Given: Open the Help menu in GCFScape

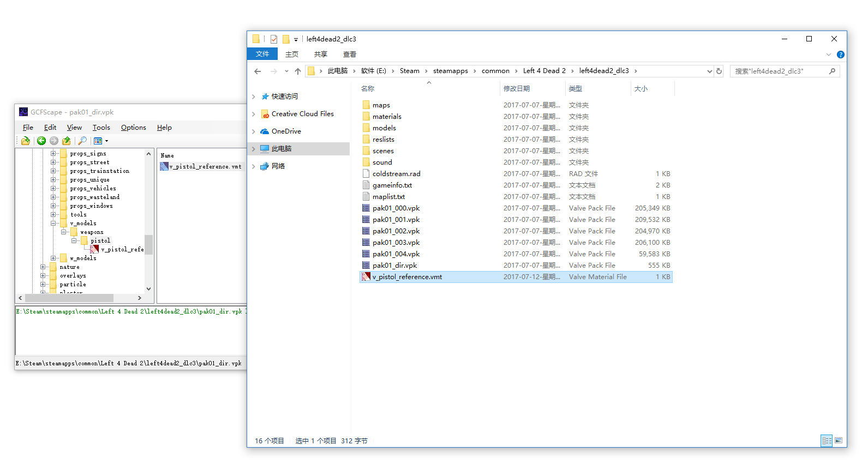Looking at the screenshot, I should pos(164,128).
